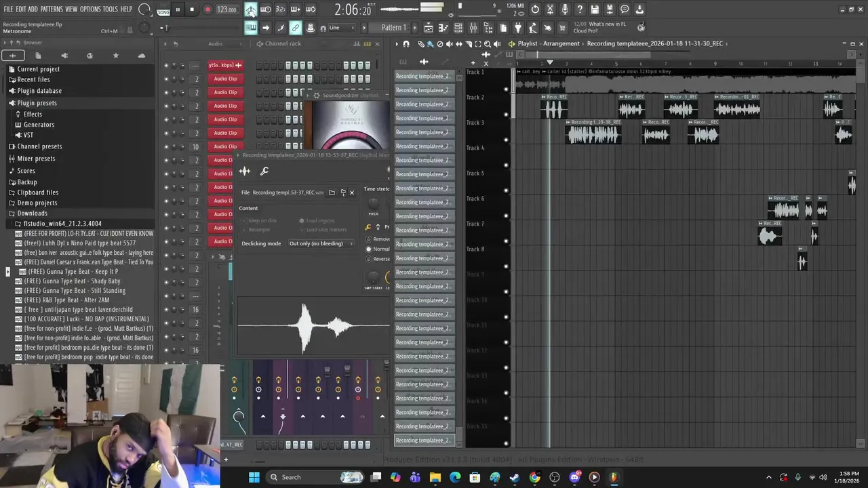Expand Plugin presets folder in Browser
This screenshot has width=868, height=488.
point(37,103)
